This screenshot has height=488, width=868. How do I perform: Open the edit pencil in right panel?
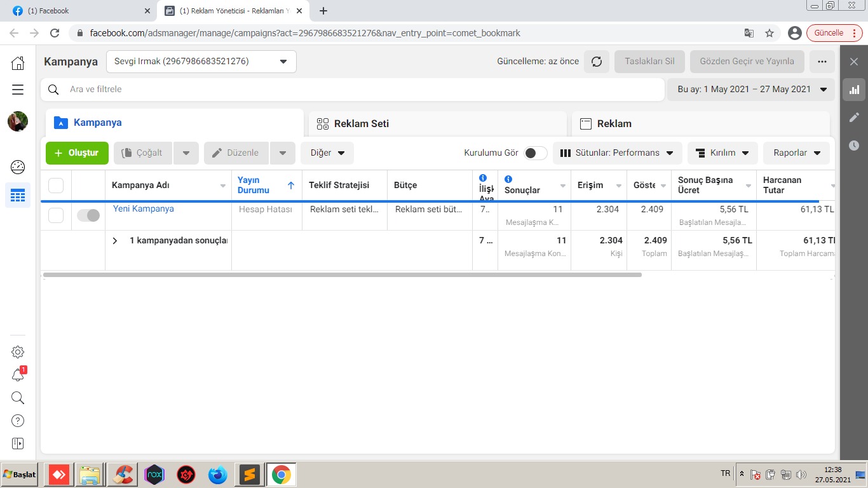click(854, 118)
